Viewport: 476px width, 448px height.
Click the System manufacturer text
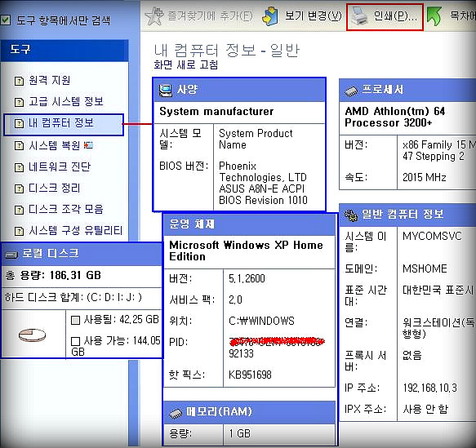click(216, 111)
